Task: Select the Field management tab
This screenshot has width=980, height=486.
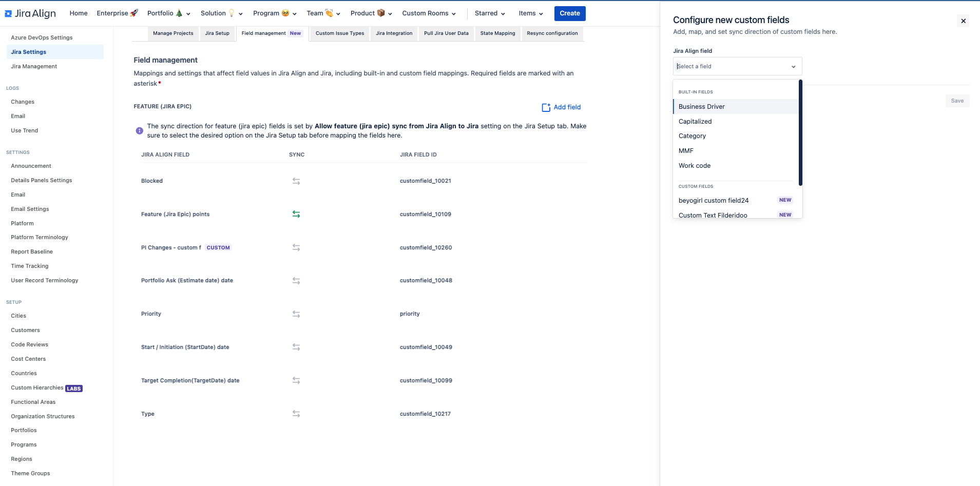Action: (272, 33)
